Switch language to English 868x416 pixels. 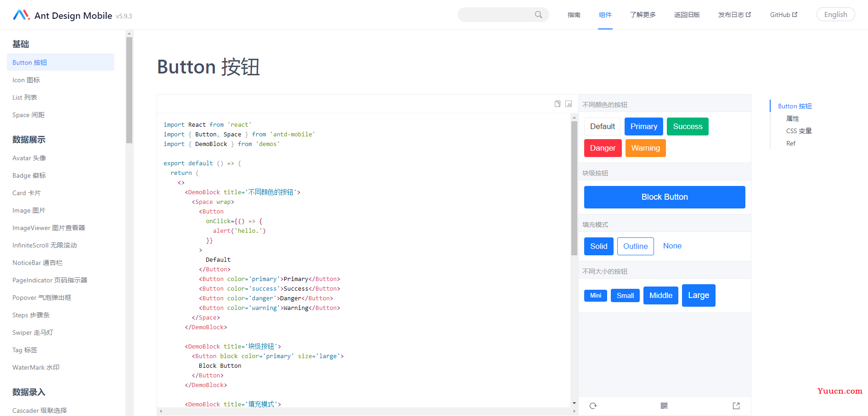835,14
